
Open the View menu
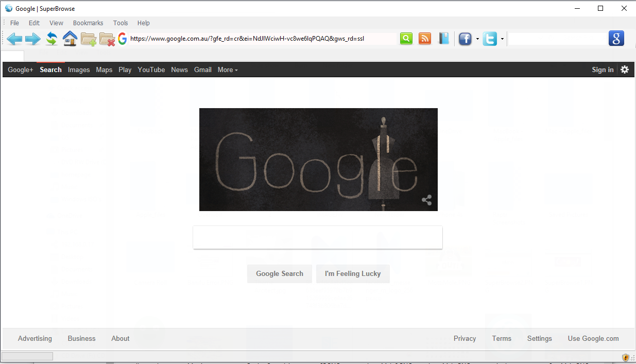pos(56,23)
